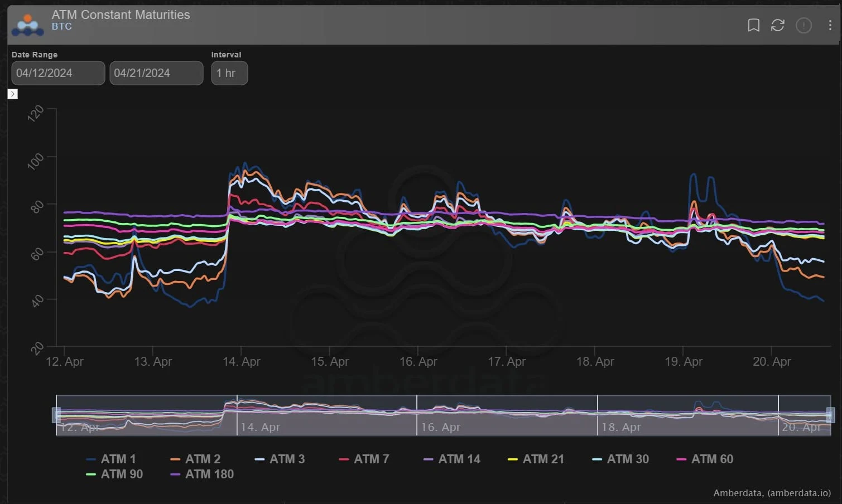Click the BTC subtitle under the title

pos(62,27)
